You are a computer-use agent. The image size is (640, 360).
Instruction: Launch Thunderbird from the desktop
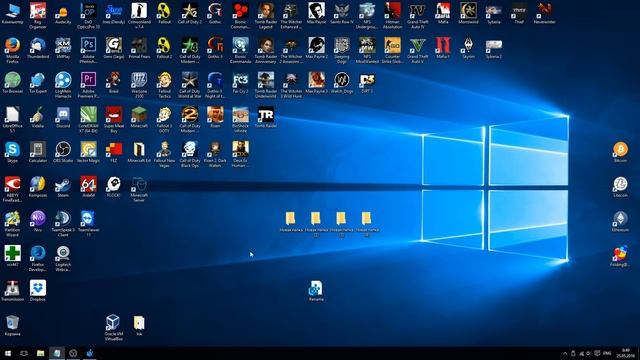[x=38, y=46]
